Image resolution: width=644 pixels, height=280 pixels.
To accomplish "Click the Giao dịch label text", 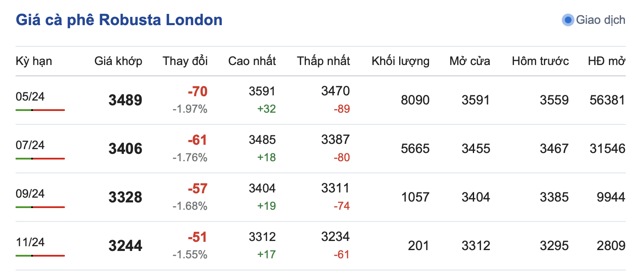I will tap(601, 20).
